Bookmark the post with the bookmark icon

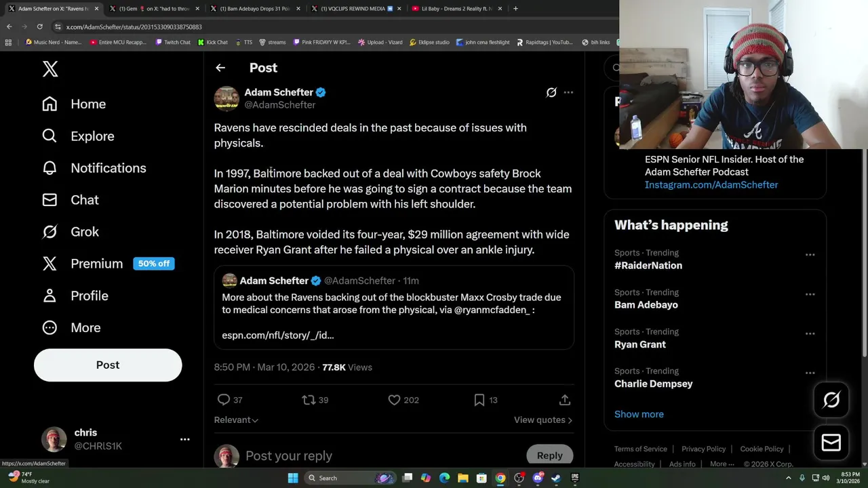[x=479, y=400]
